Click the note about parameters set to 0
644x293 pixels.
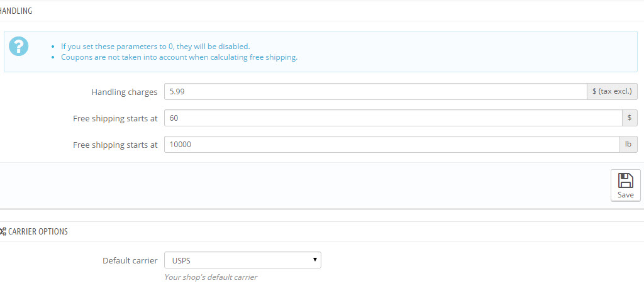(155, 47)
